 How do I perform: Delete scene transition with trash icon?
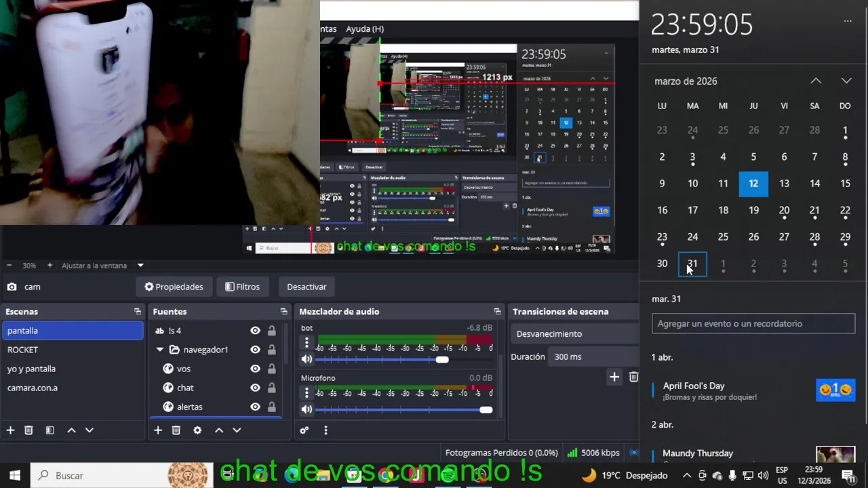click(633, 377)
